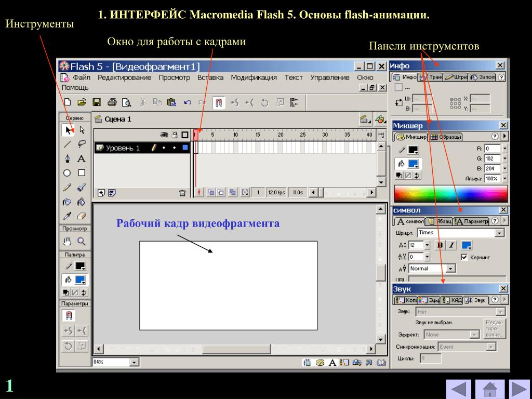Open print preview from the toolbar

[x=127, y=102]
